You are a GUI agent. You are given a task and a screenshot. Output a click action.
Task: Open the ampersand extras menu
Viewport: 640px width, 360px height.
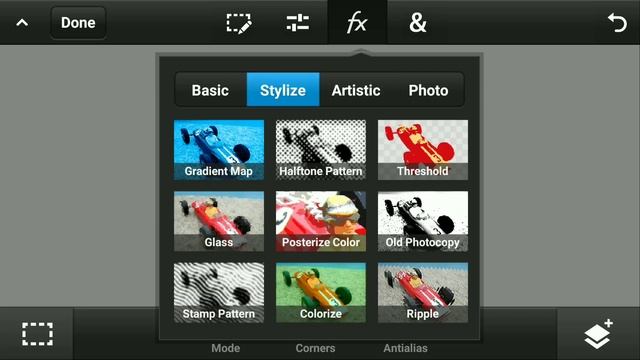point(418,23)
